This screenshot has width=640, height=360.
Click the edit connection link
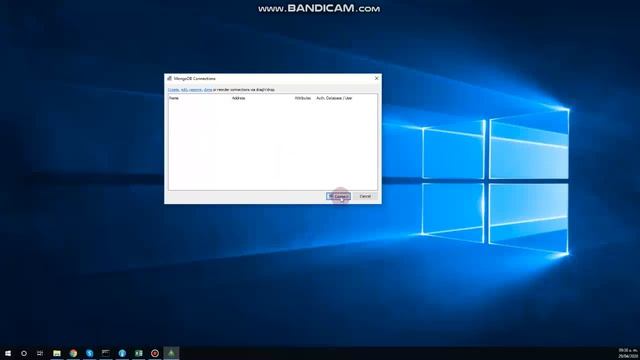coord(184,89)
